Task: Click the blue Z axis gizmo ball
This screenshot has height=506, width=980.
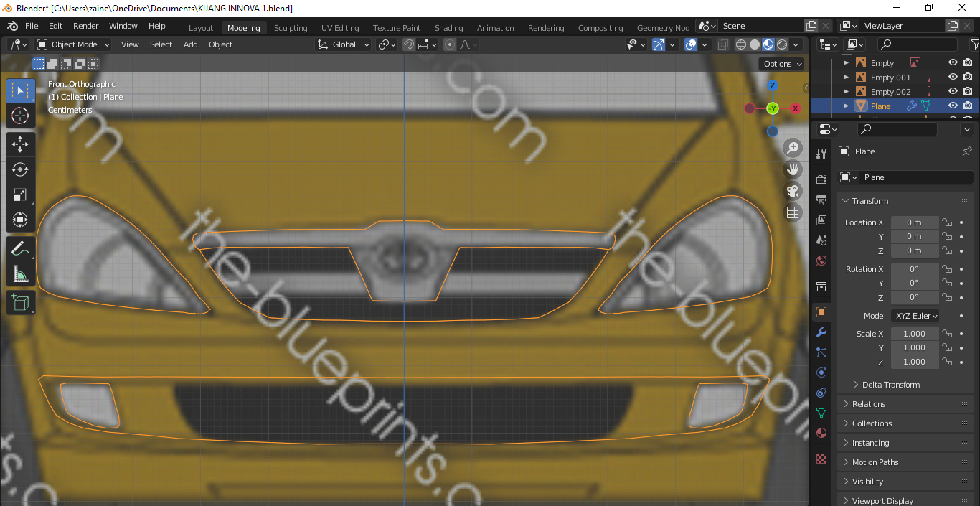Action: 773,85
